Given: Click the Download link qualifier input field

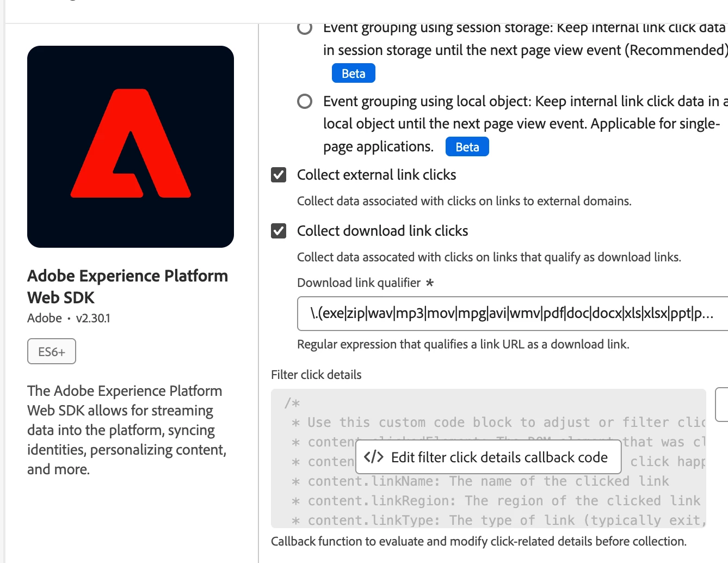Looking at the screenshot, I should click(x=513, y=314).
